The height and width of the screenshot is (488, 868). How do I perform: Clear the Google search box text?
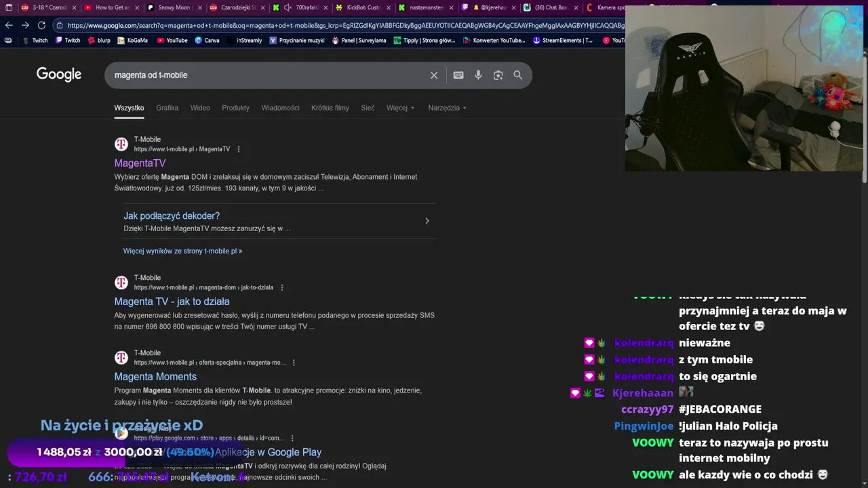coord(434,75)
